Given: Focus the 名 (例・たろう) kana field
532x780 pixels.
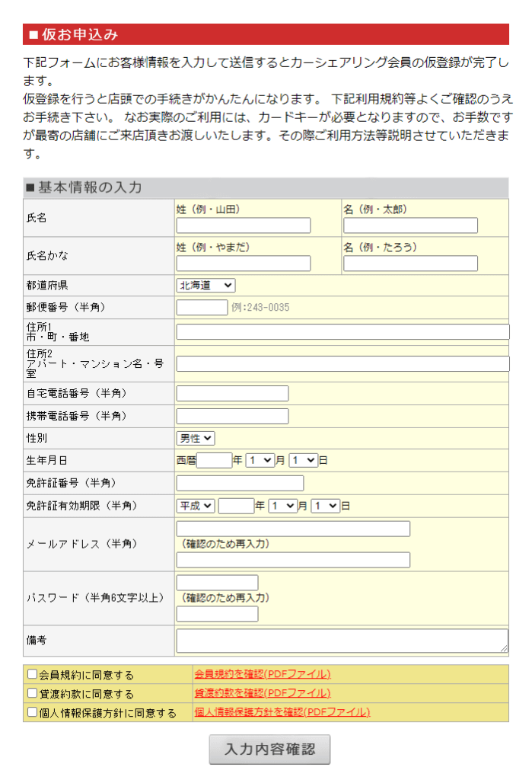Looking at the screenshot, I should [x=411, y=263].
